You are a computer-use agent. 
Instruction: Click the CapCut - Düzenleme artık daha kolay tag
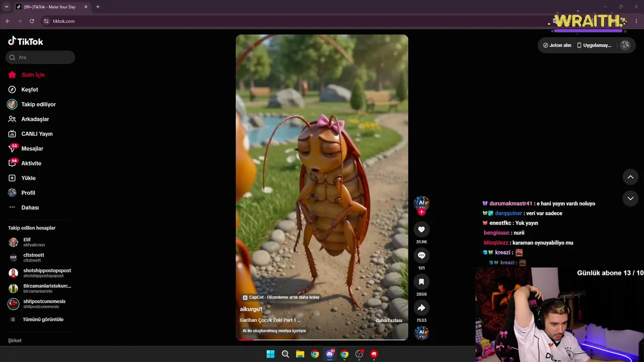click(x=281, y=297)
